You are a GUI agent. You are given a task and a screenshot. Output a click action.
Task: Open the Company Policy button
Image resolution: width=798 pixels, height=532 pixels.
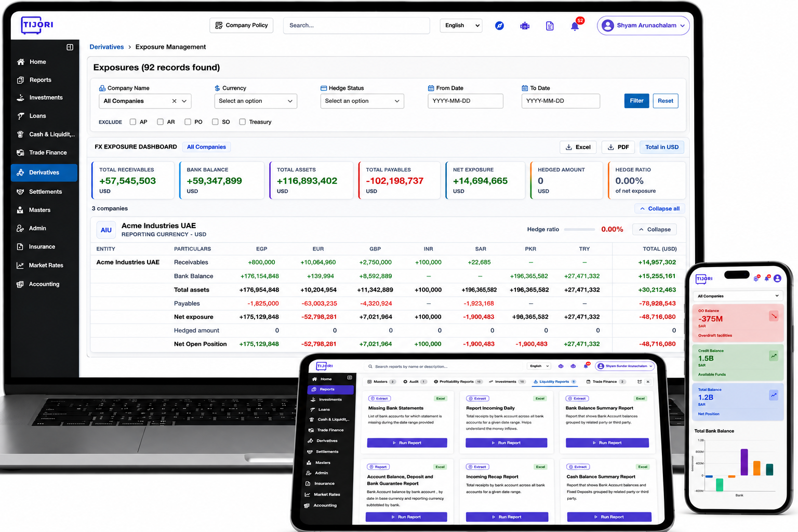(x=242, y=25)
